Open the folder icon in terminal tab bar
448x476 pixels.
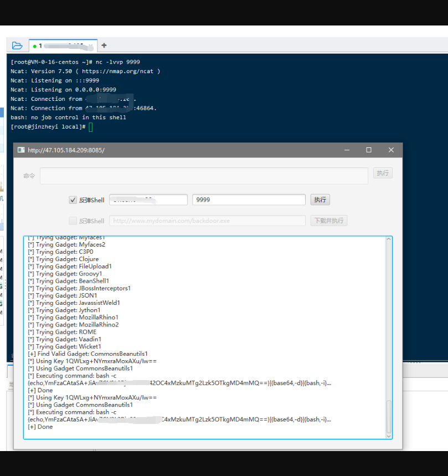(x=17, y=45)
